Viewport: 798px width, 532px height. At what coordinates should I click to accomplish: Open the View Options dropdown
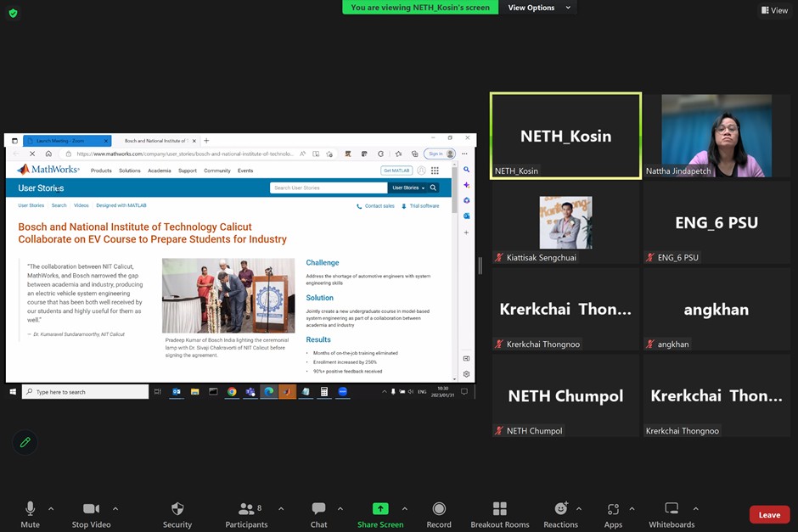click(x=538, y=8)
